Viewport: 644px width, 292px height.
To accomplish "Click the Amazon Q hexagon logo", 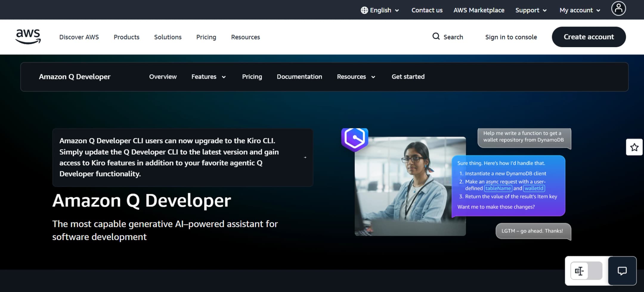I will [x=354, y=139].
